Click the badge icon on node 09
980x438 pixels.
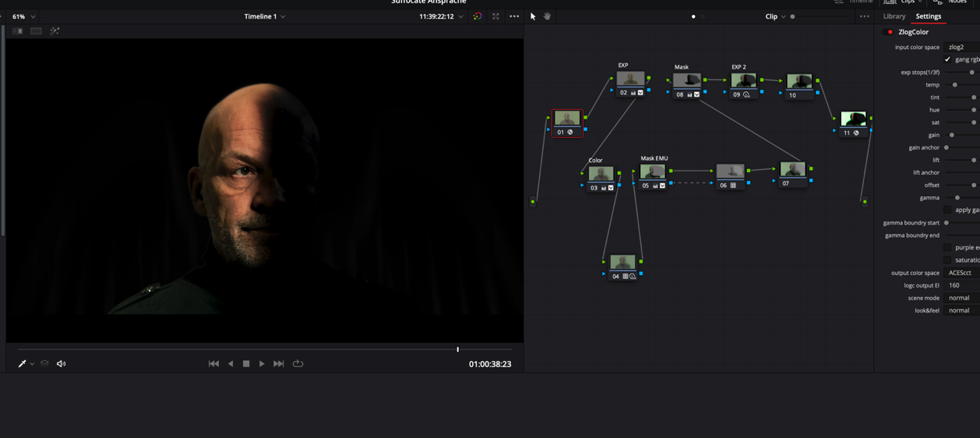pos(746,95)
